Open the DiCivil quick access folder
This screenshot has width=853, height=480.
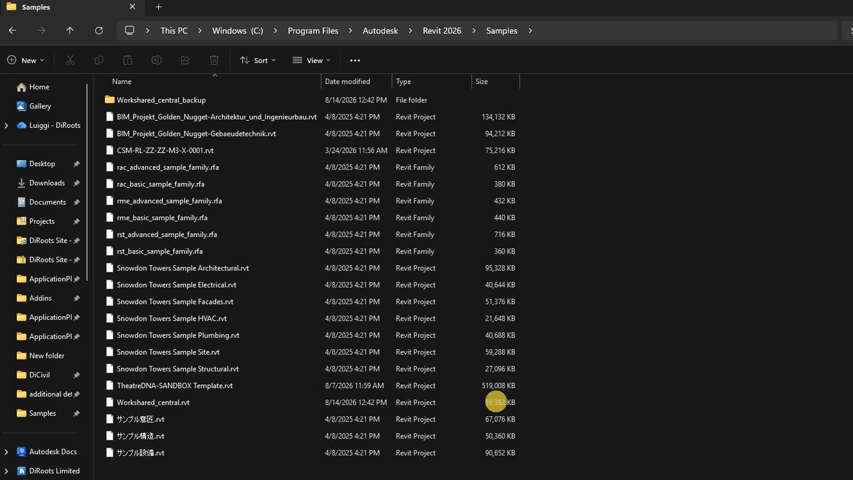(x=39, y=375)
